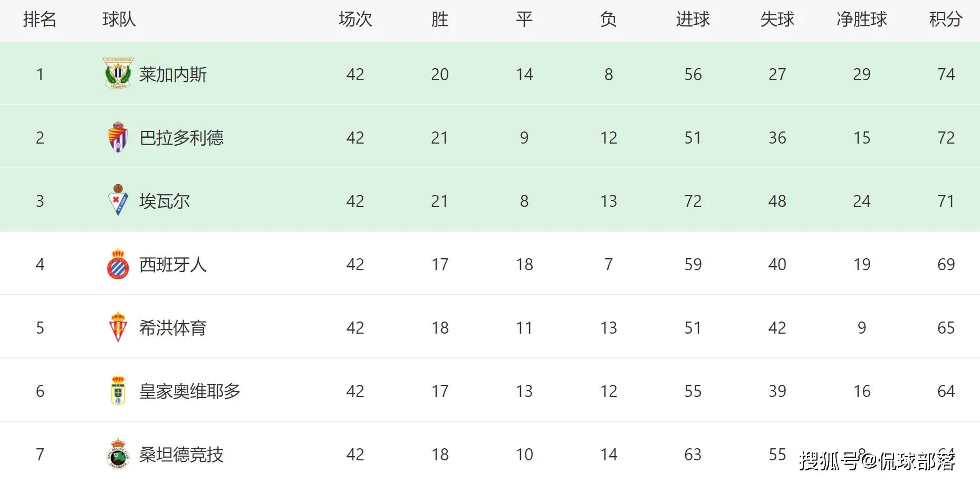This screenshot has height=482, width=980.
Task: Click the 巴拉多利德 team badge
Action: [118, 137]
